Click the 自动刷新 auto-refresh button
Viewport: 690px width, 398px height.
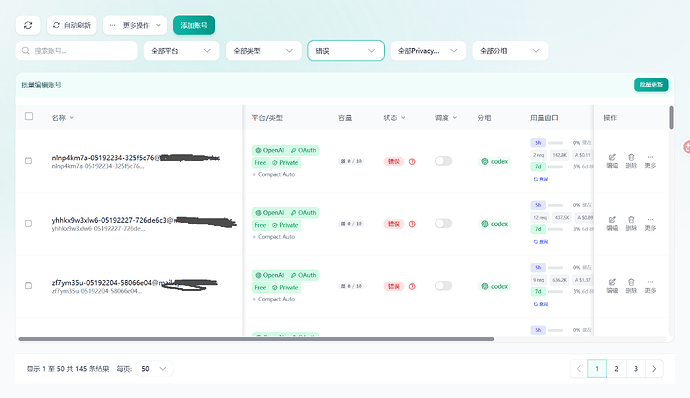tap(72, 25)
